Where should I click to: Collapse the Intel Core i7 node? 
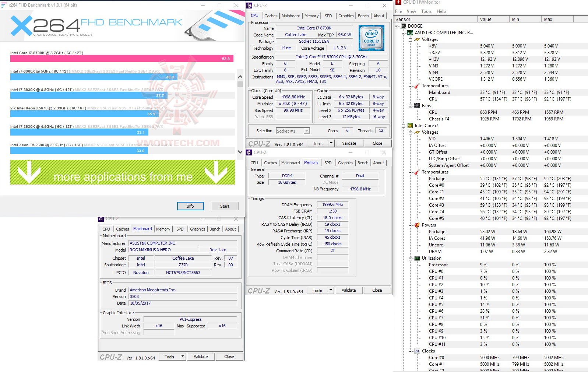(x=404, y=126)
